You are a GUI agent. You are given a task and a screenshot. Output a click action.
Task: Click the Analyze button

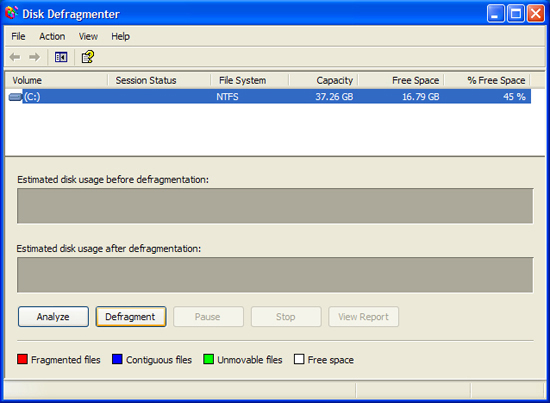tap(53, 317)
